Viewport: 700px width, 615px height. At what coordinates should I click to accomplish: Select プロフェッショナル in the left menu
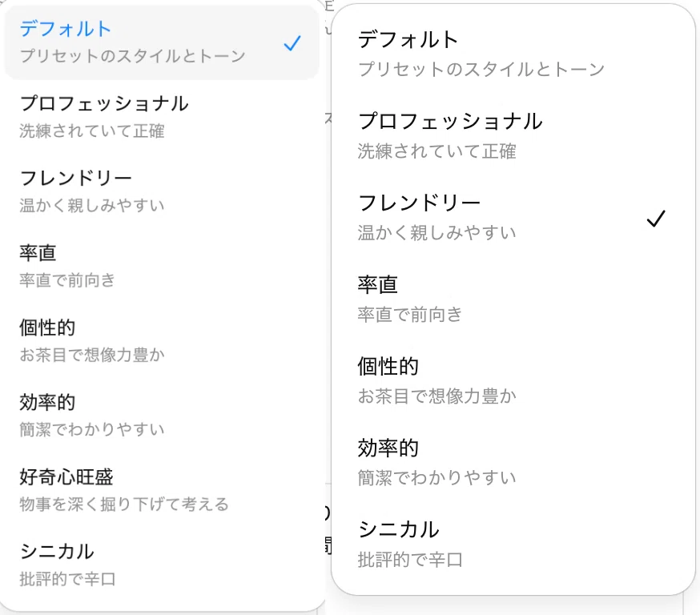pos(162,117)
